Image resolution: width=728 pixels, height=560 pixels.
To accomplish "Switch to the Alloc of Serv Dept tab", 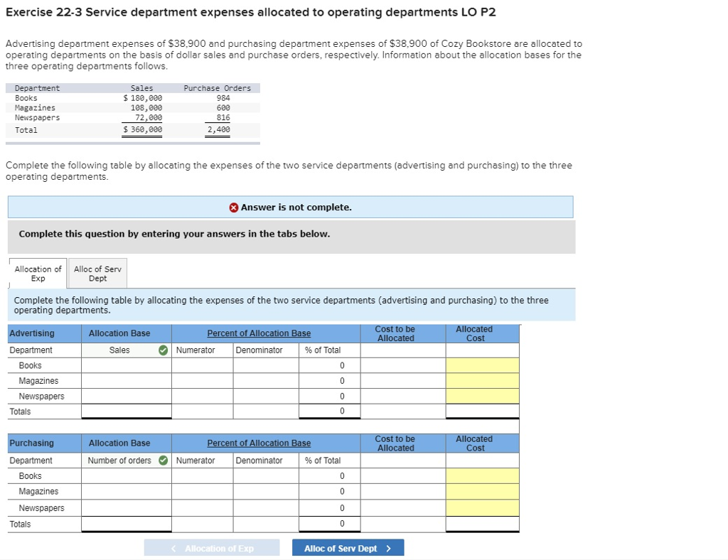I will 97,272.
